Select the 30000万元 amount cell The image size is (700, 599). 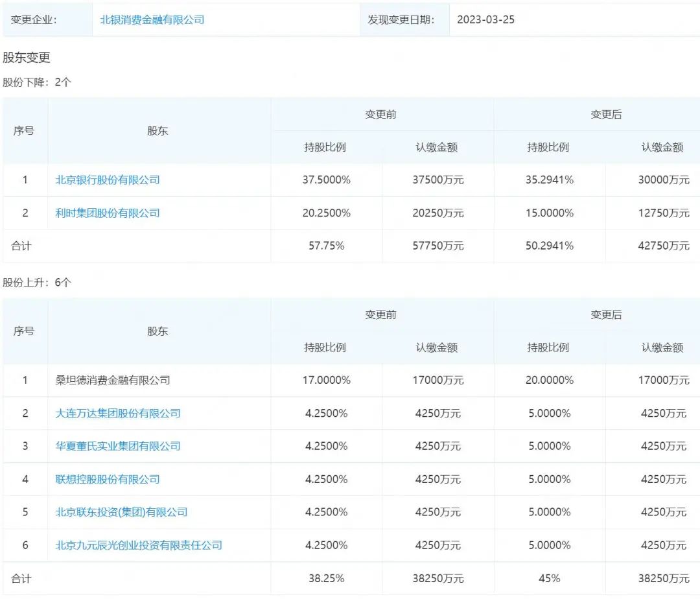tap(664, 180)
